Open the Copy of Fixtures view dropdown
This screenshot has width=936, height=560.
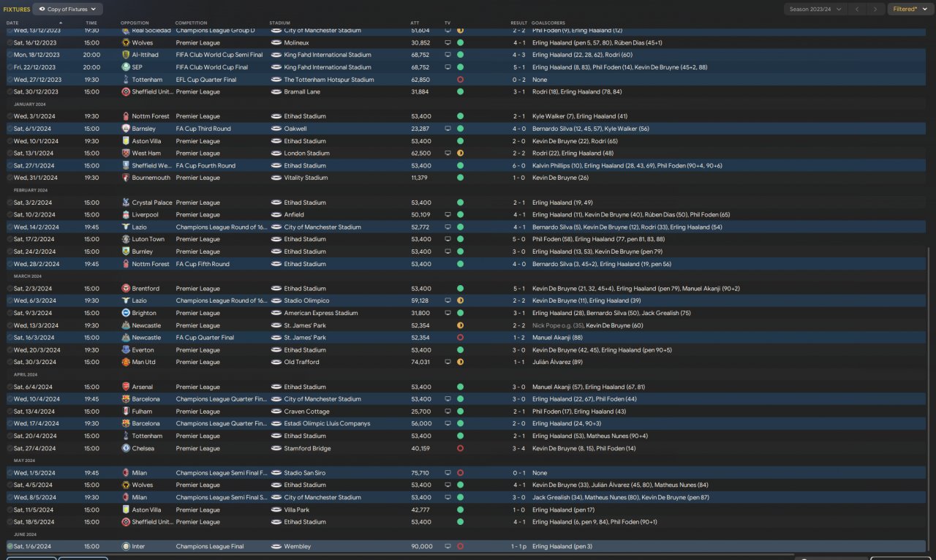click(x=68, y=10)
